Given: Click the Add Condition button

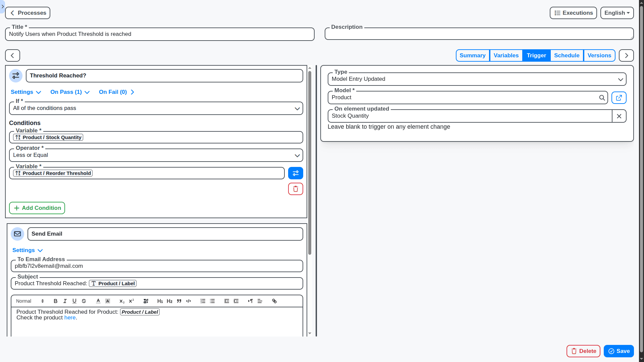Looking at the screenshot, I should pyautogui.click(x=37, y=208).
